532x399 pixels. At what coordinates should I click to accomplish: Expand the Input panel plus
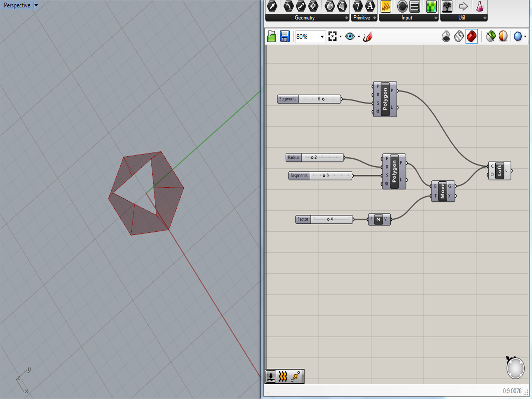[436, 18]
